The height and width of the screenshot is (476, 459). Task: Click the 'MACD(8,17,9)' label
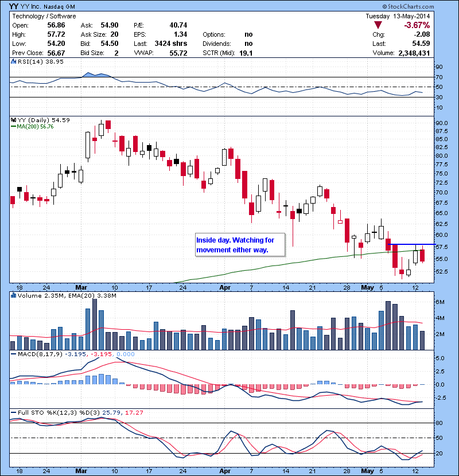coord(40,354)
